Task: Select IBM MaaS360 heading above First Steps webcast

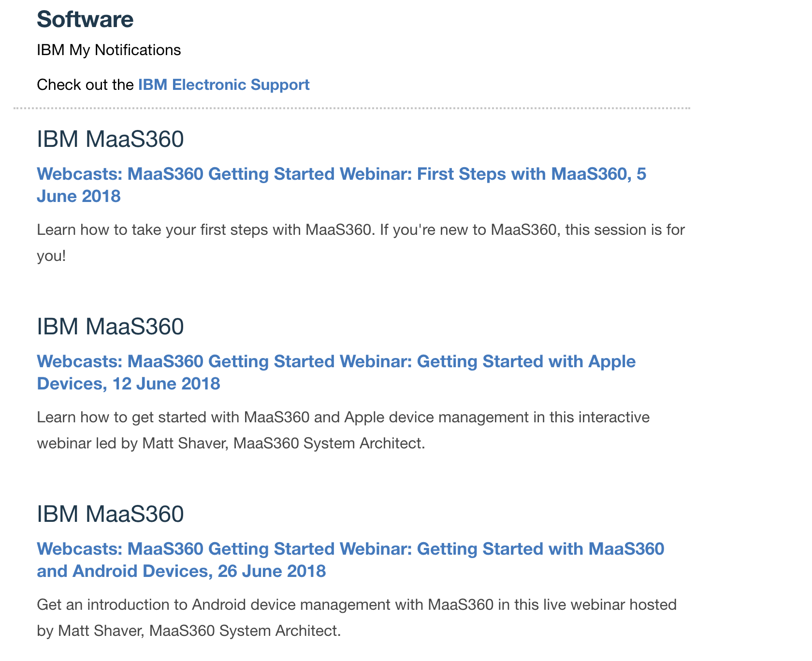Action: click(110, 139)
